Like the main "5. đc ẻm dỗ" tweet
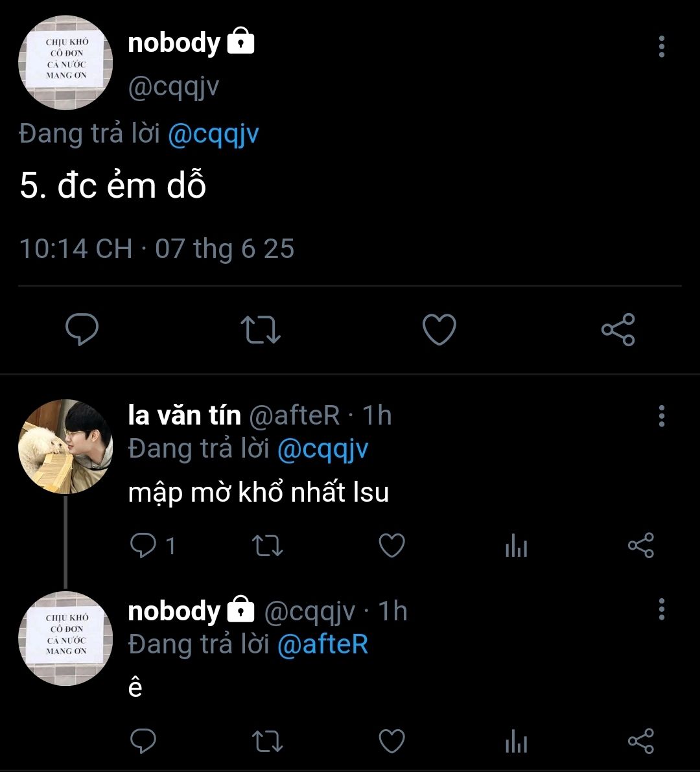Screen dimensions: 700x772 (439, 329)
